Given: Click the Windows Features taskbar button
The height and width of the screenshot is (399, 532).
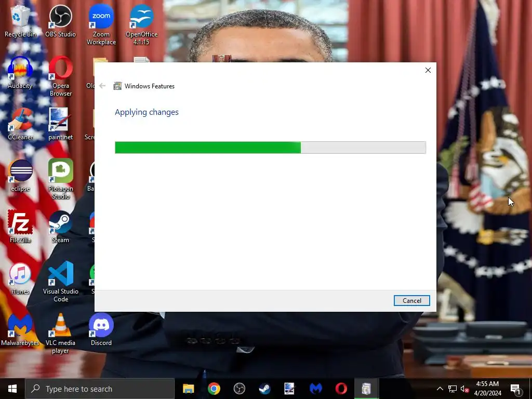Looking at the screenshot, I should pyautogui.click(x=366, y=389).
